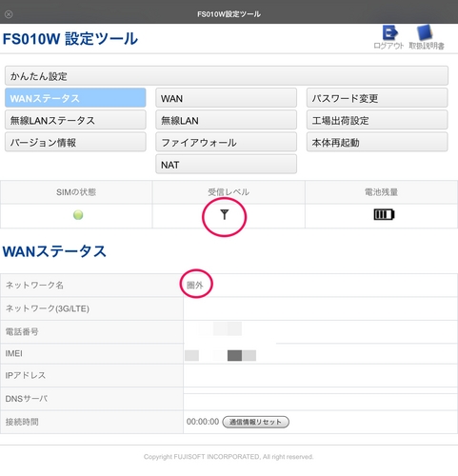Open 無線LANステータス page

[x=75, y=120]
